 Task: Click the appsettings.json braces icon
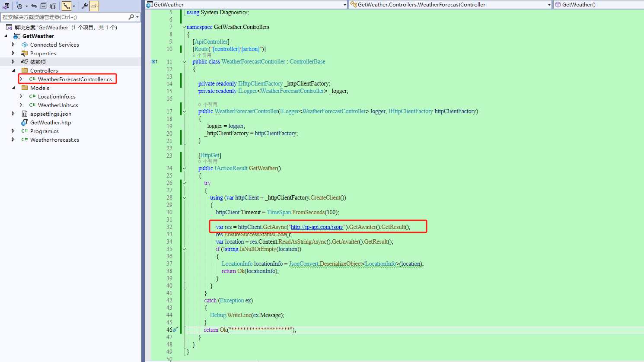pos(25,114)
